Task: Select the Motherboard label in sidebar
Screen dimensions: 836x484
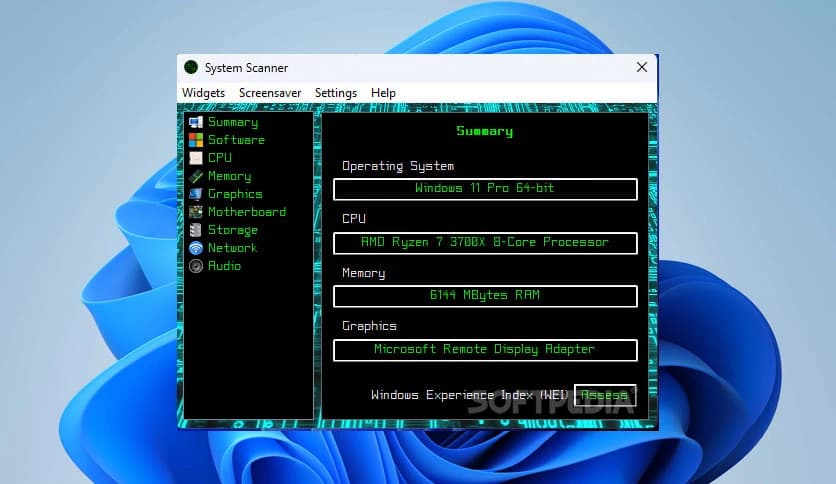Action: (x=247, y=212)
